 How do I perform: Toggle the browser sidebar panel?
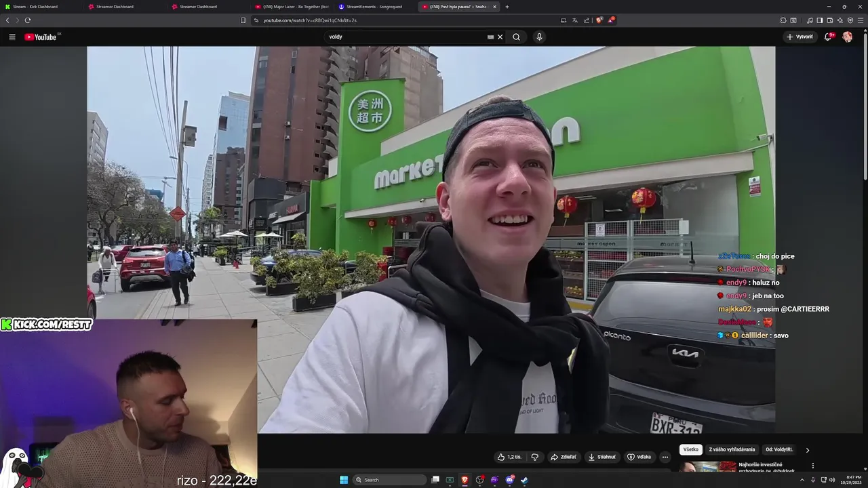pos(819,20)
